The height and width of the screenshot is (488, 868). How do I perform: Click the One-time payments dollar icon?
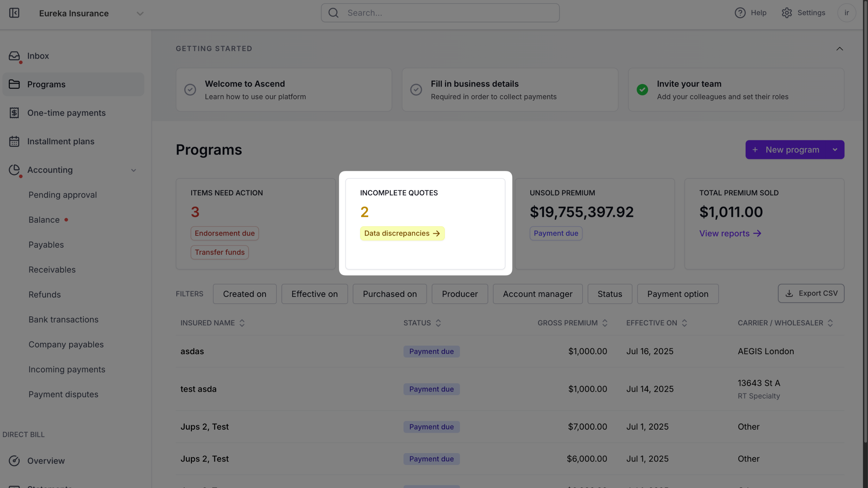[x=14, y=113]
